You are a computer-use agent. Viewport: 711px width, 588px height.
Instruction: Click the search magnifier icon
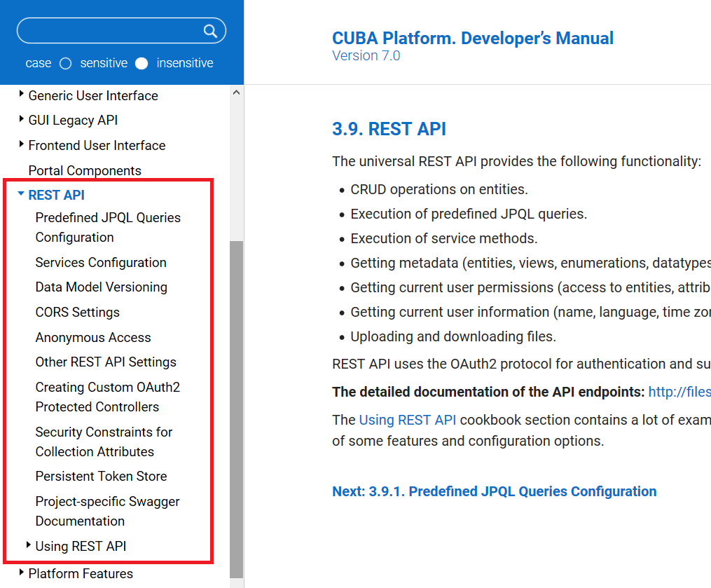210,30
